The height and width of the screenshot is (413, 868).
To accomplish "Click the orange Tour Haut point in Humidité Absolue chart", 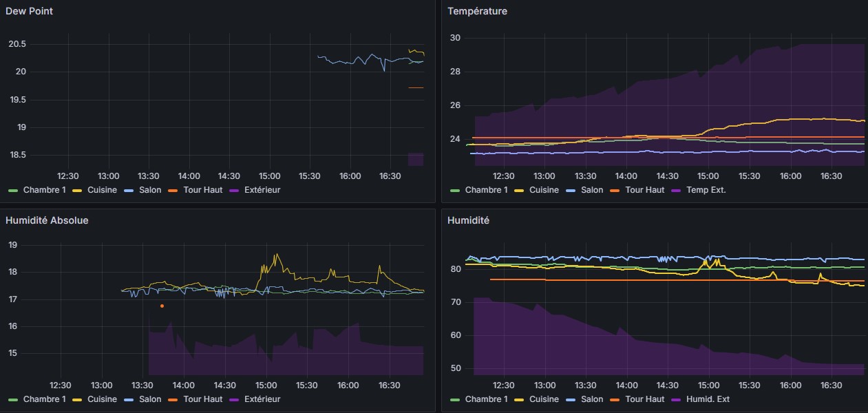I will 162,306.
